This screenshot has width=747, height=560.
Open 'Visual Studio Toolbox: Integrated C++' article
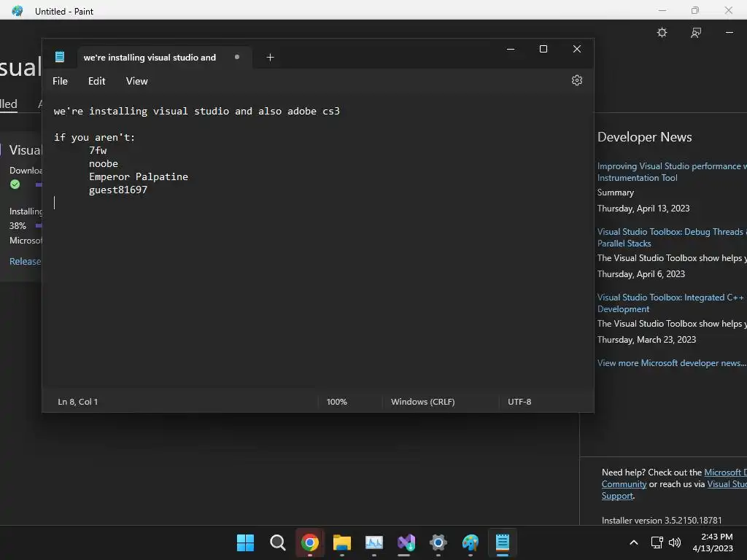[671, 303]
